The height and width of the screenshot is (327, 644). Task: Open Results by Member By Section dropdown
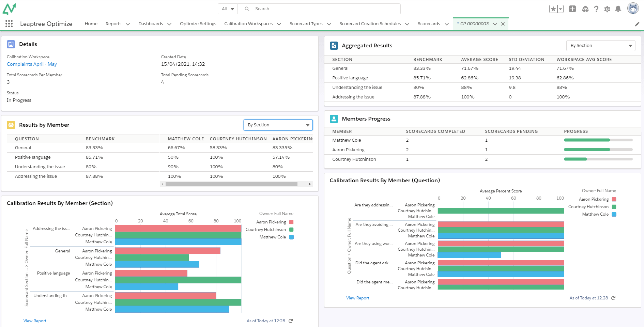click(278, 125)
